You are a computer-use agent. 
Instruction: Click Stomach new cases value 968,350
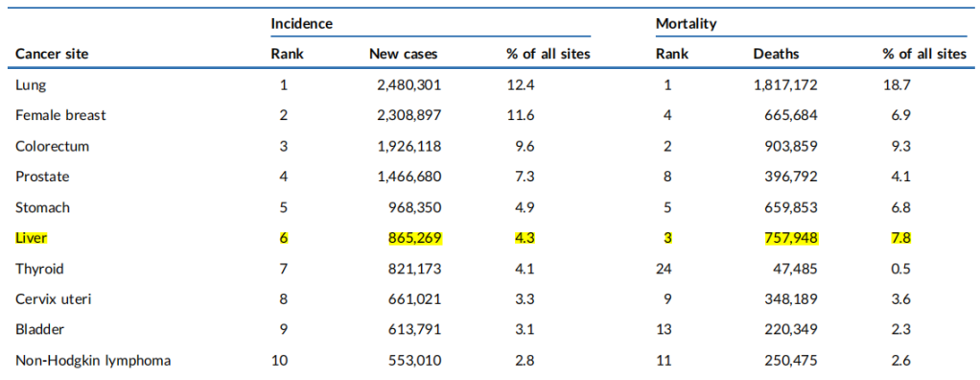[x=415, y=207]
